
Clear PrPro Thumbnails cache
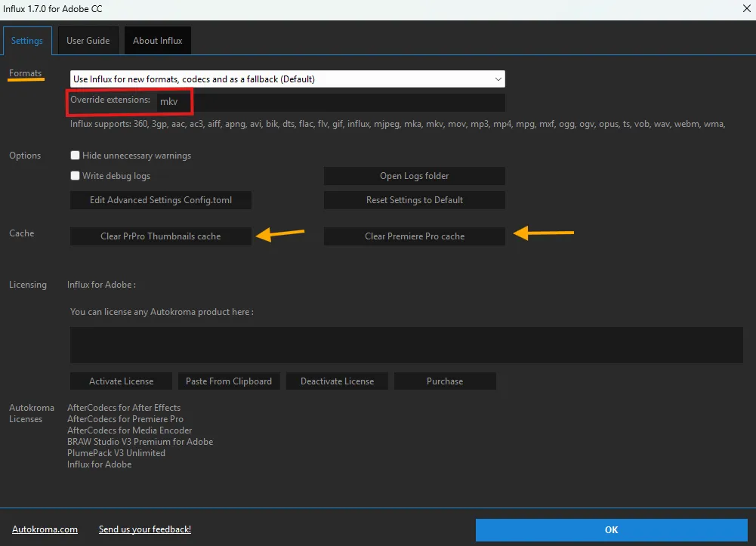pos(161,236)
